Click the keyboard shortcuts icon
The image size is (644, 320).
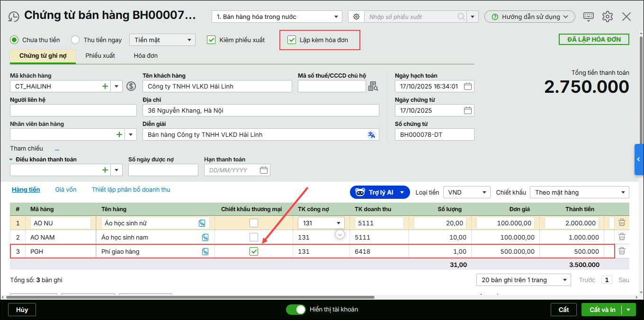point(589,17)
